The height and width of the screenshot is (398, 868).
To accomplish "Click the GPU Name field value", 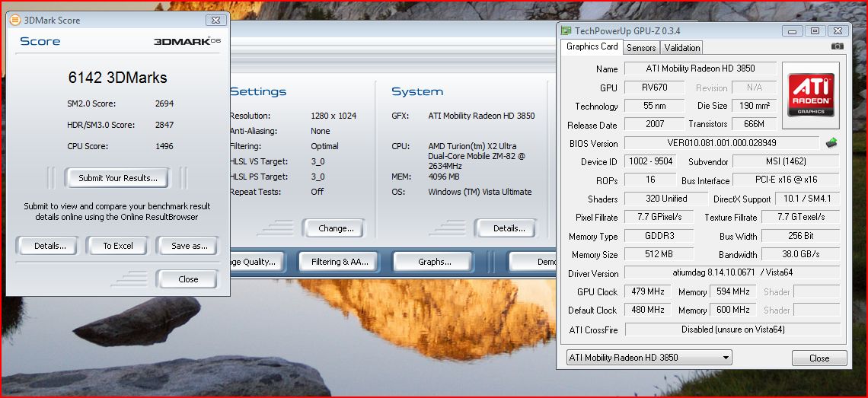I will click(x=700, y=68).
